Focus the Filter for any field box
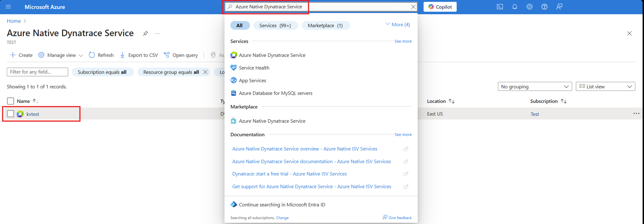The height and width of the screenshot is (224, 644). tap(37, 72)
